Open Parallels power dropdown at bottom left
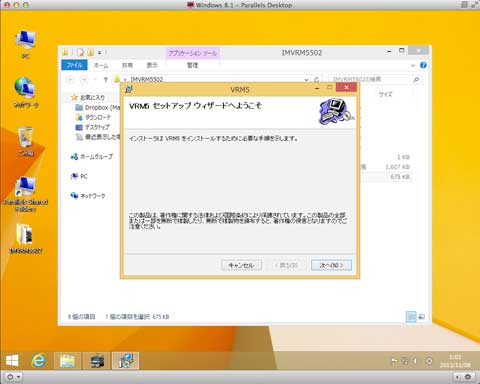This screenshot has height=384, width=480. tap(13, 377)
